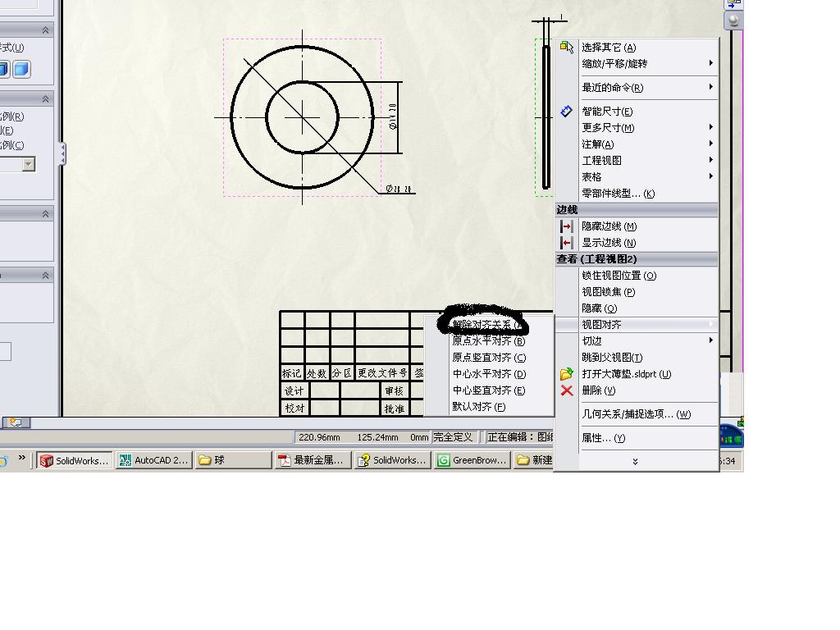
Task: Open the 新建 folder taskbar button
Action: (533, 460)
